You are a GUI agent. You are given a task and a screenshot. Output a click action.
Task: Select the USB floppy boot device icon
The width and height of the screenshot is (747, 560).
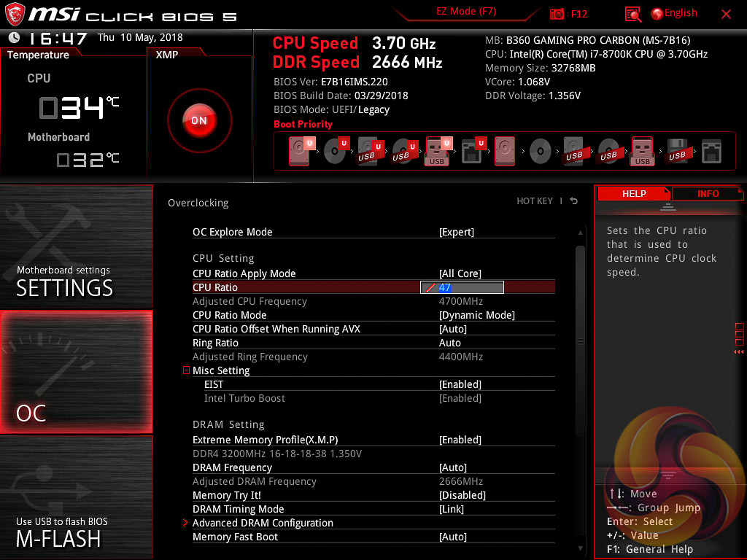click(x=677, y=151)
